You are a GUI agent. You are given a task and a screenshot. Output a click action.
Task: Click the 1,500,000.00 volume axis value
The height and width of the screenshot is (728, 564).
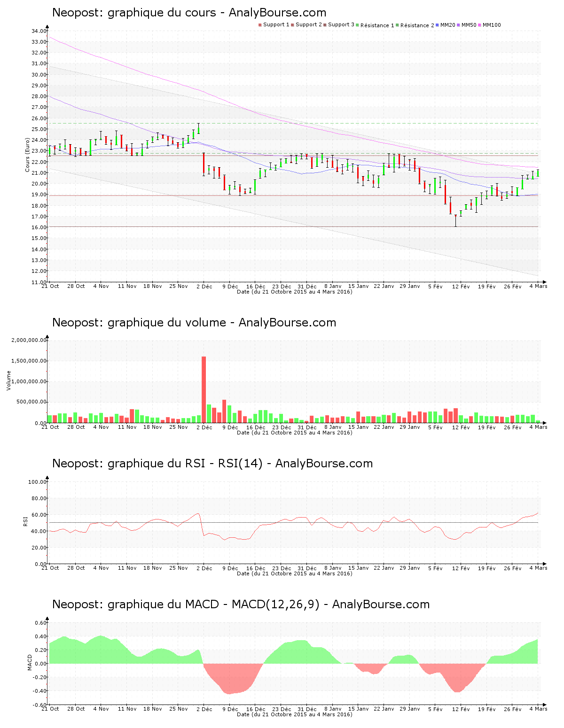click(29, 361)
